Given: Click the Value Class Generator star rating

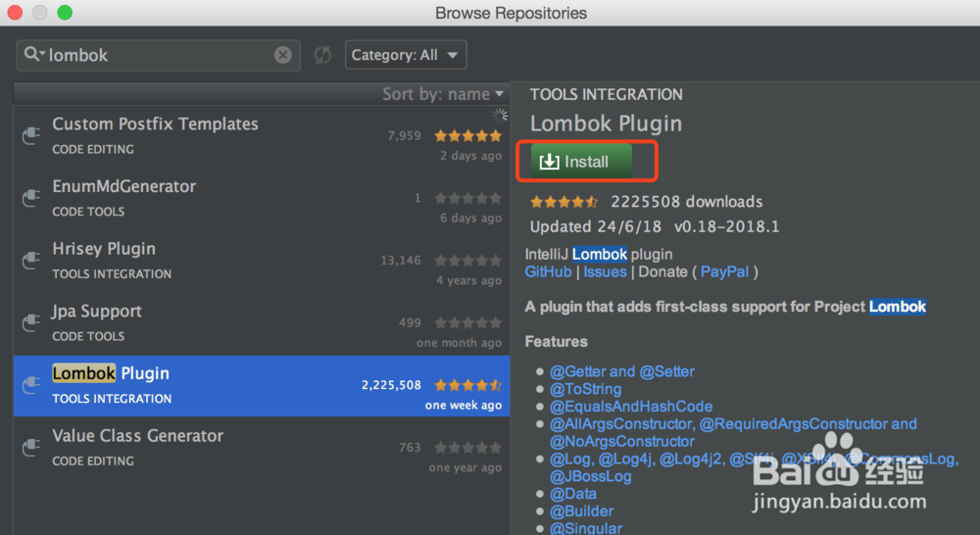Looking at the screenshot, I should point(468,448).
